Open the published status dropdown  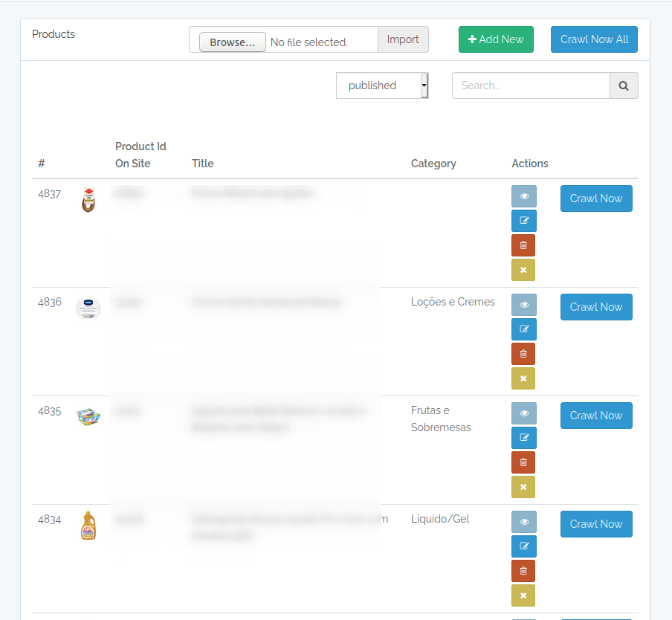[378, 85]
